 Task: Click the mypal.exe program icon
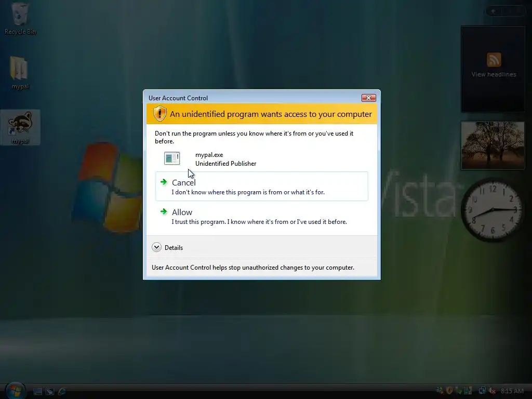pyautogui.click(x=172, y=158)
